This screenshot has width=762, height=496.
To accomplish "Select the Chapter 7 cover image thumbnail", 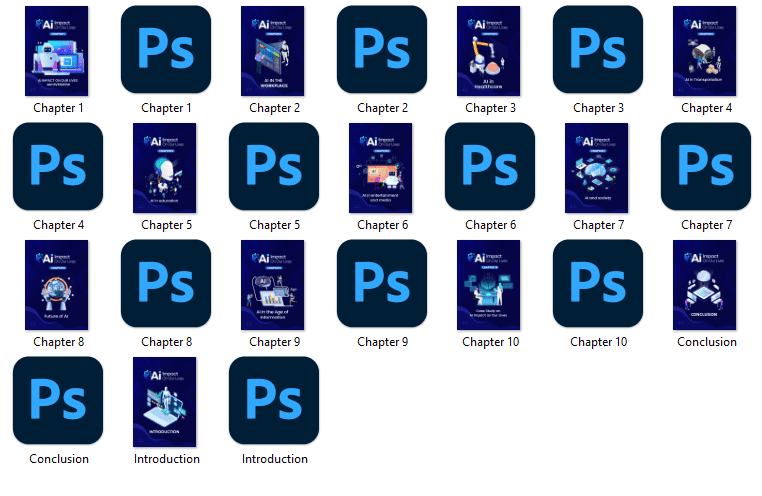I will coord(597,168).
